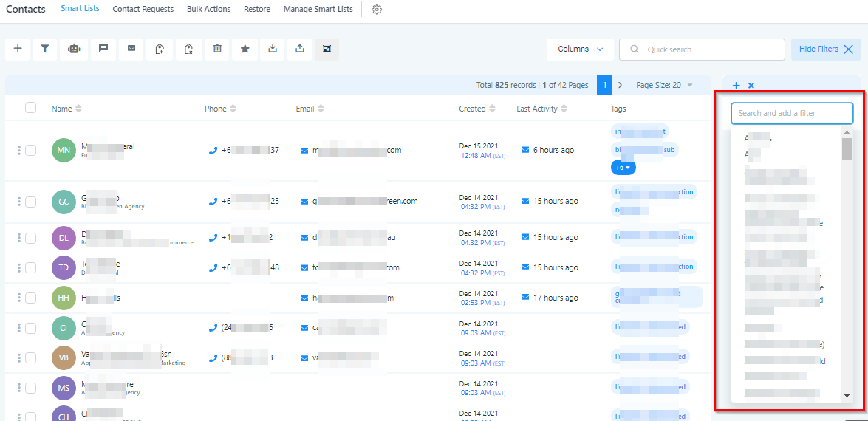
Task: Click the add contact plus icon
Action: click(18, 49)
